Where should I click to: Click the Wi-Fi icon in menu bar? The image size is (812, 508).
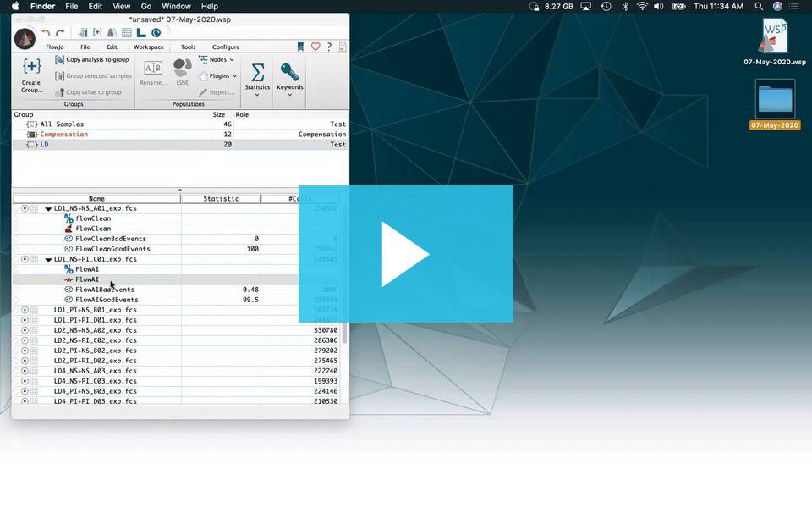[x=642, y=6]
